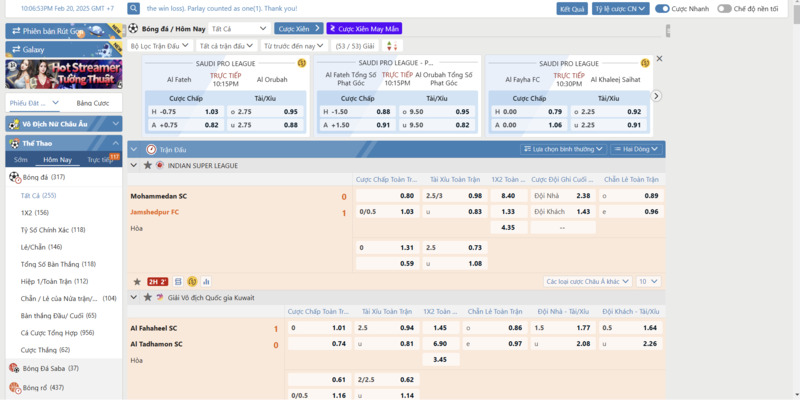Open the Galaxy version banner
Image resolution: width=800 pixels, height=400 pixels.
pos(64,49)
